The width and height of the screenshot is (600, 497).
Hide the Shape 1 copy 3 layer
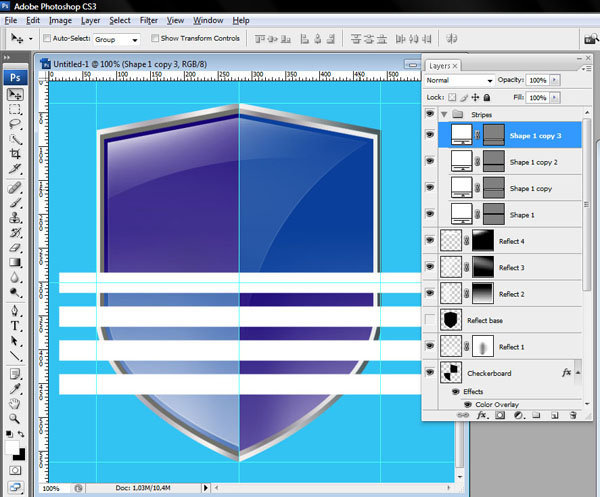(x=430, y=135)
